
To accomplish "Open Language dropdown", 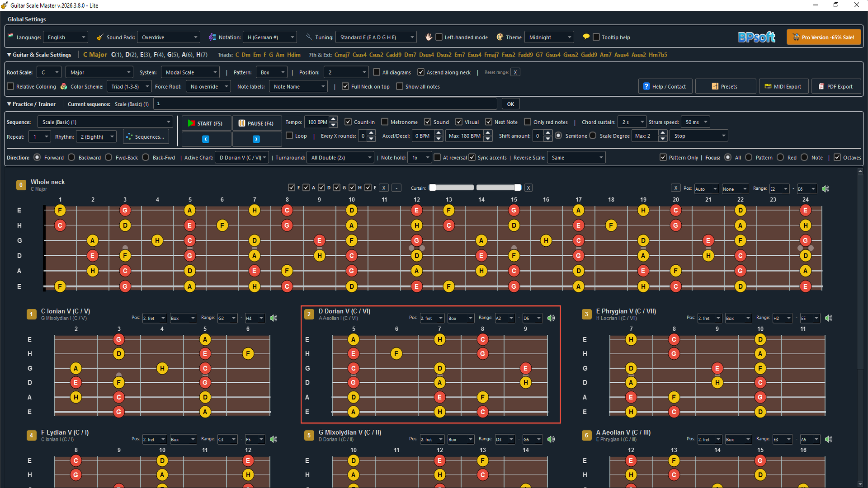I will coord(66,37).
